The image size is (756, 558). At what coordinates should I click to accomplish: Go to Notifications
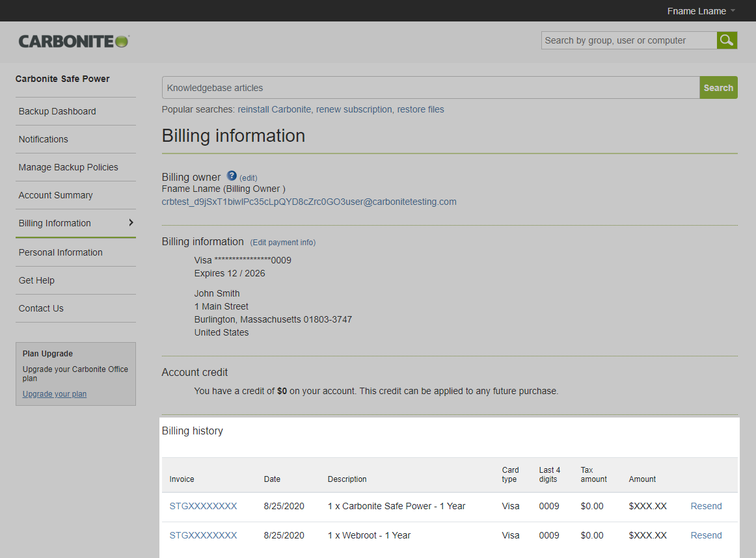click(43, 139)
